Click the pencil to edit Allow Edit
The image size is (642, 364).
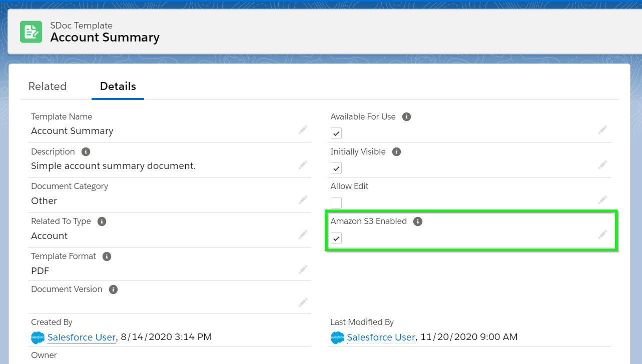(603, 199)
